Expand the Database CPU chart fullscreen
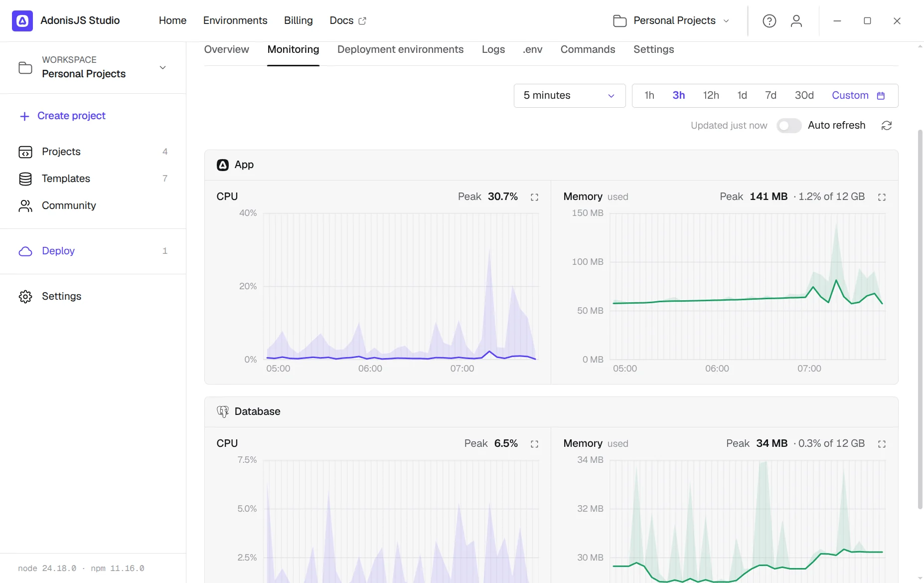Image resolution: width=924 pixels, height=583 pixels. point(534,444)
